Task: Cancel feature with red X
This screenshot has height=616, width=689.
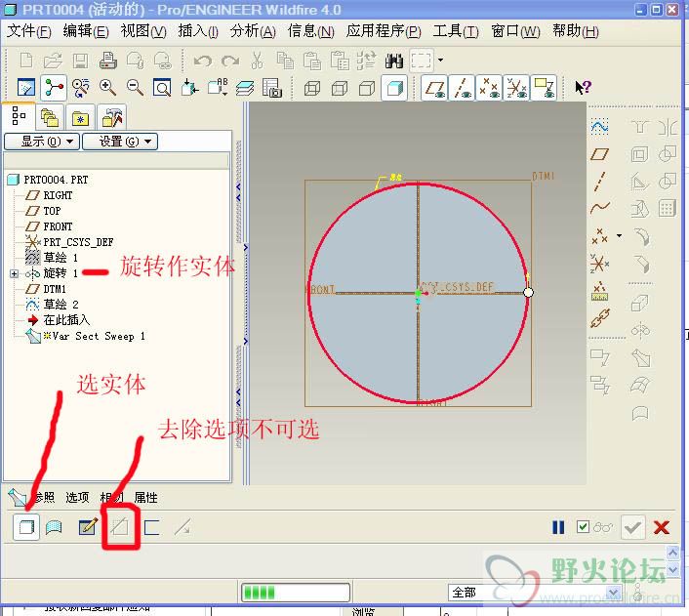Action: [662, 527]
